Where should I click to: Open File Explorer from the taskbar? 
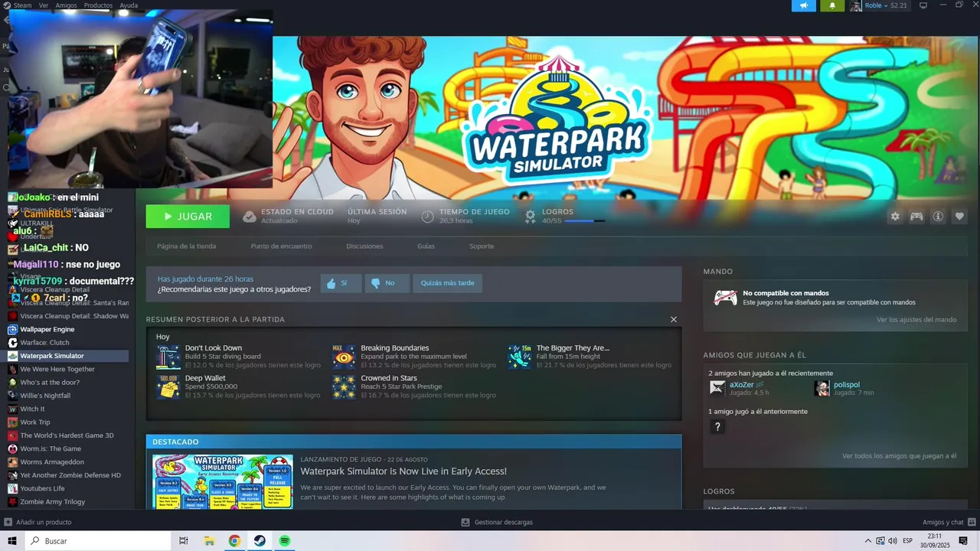point(209,541)
